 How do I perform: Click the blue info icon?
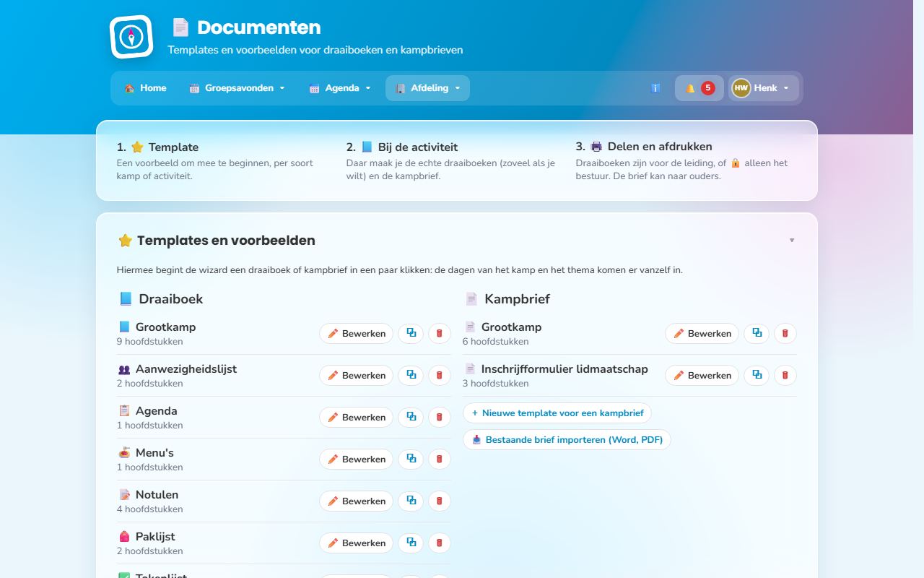[x=655, y=88]
